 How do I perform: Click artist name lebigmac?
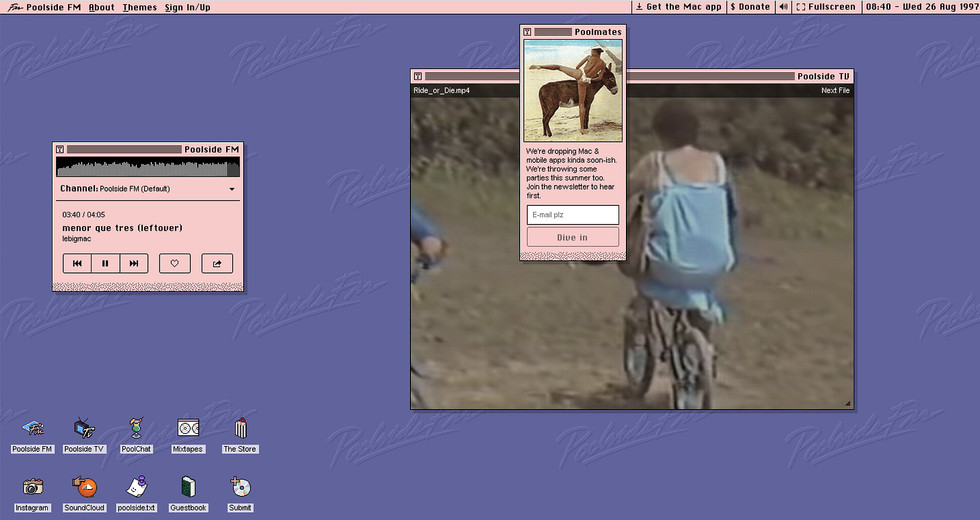point(77,239)
